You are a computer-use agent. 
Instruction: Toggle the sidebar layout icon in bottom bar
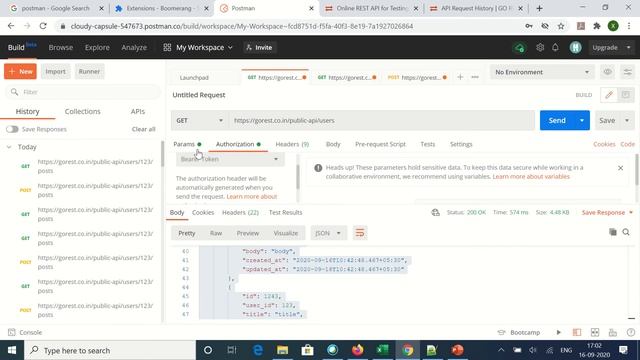pyautogui.click(x=577, y=332)
